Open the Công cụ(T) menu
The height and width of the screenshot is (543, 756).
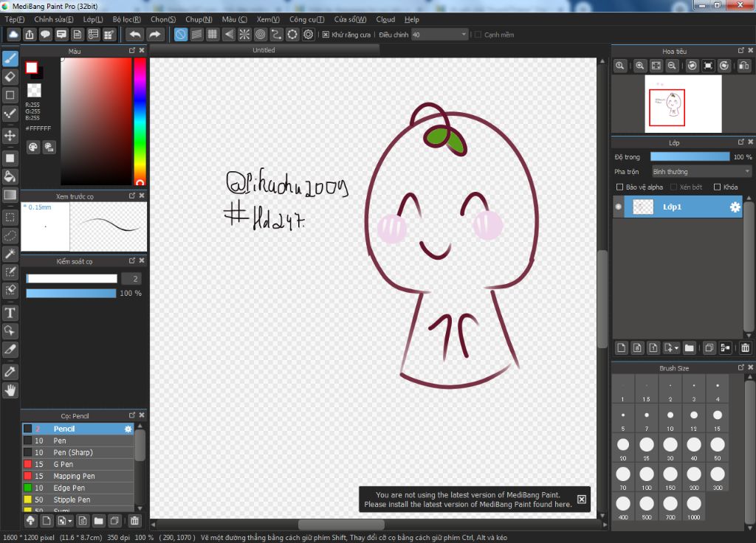point(306,19)
